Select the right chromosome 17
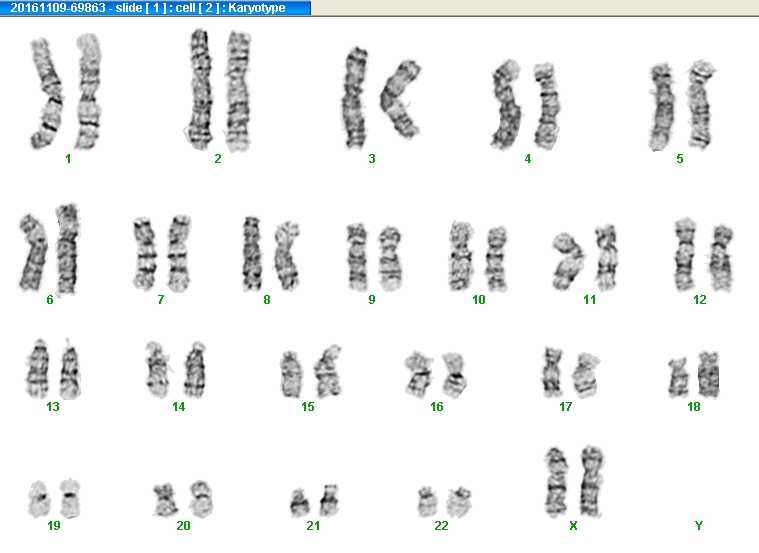The image size is (759, 553). [585, 375]
